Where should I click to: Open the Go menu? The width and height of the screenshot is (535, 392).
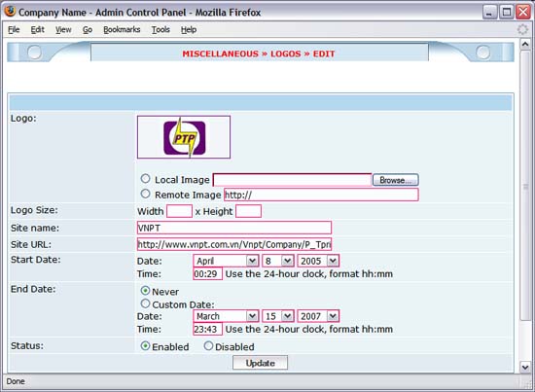pyautogui.click(x=88, y=30)
